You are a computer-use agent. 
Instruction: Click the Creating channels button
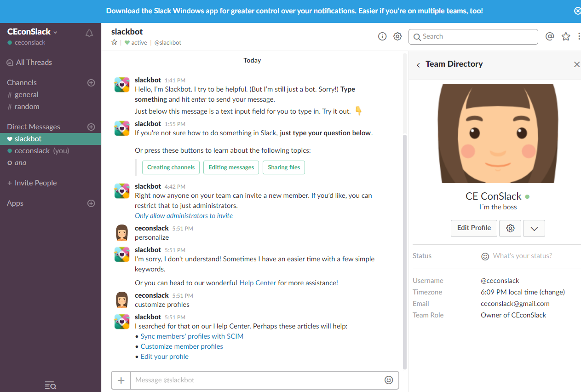click(x=171, y=167)
